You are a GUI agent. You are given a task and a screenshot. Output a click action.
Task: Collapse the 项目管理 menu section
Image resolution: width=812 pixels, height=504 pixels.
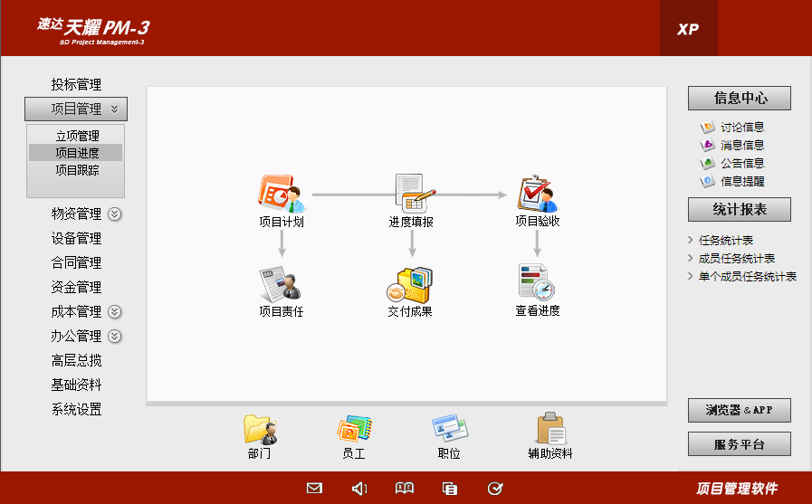114,109
